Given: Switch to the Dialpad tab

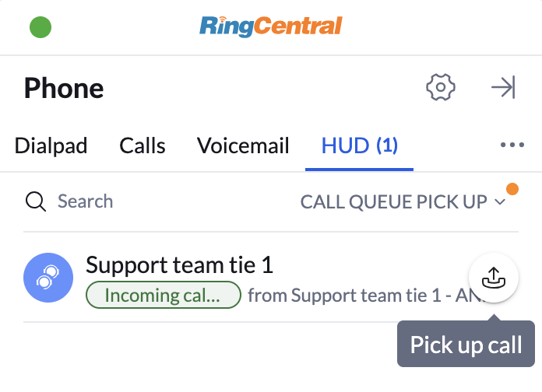Looking at the screenshot, I should pos(51,145).
